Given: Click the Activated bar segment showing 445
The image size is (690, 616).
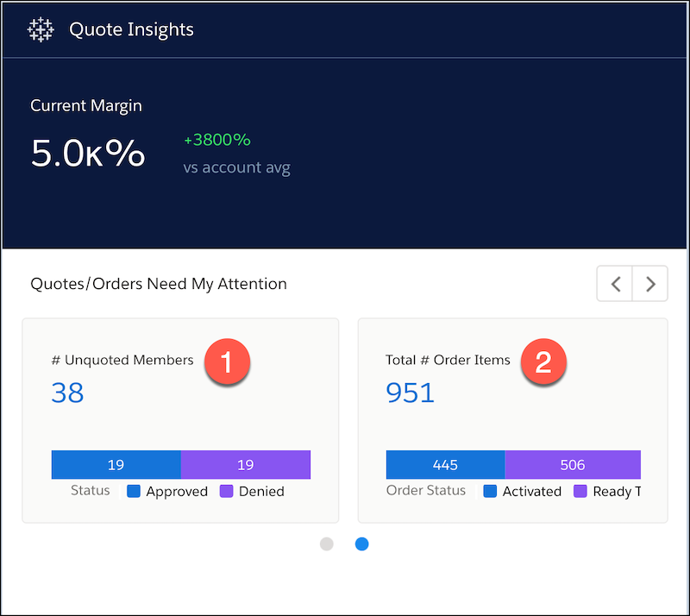Looking at the screenshot, I should [445, 464].
